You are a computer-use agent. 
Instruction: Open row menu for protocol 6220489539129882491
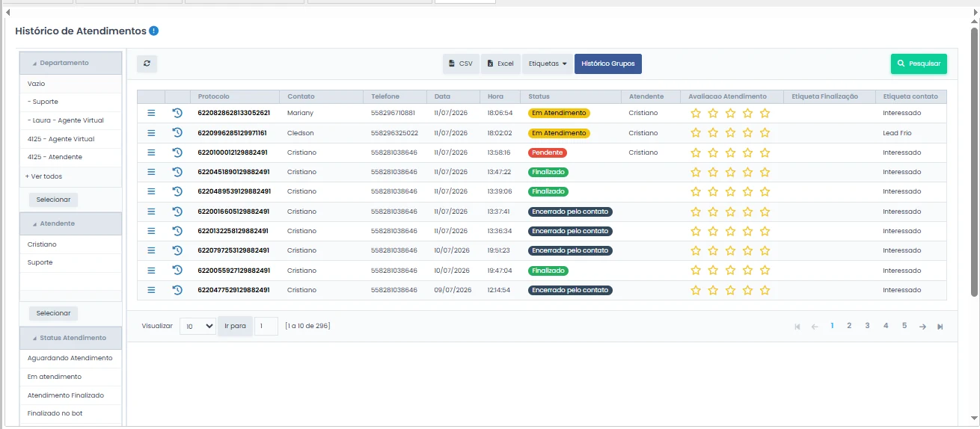[151, 191]
